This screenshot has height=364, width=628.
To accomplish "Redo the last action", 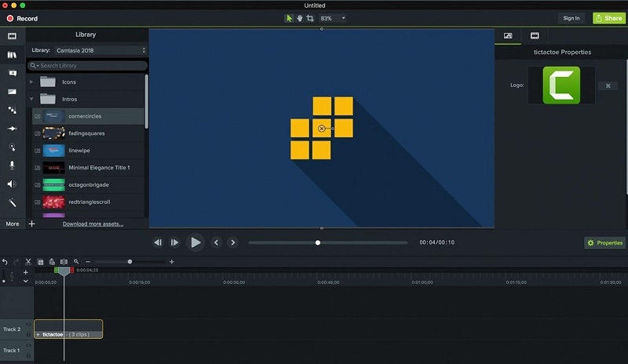I will coord(16,262).
